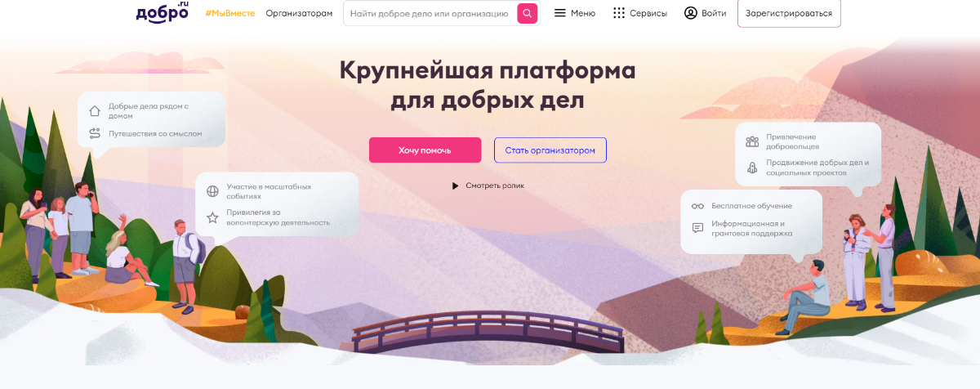Click the rocket icon for Продвижение добрых дел
The height and width of the screenshot is (389, 980).
click(752, 168)
